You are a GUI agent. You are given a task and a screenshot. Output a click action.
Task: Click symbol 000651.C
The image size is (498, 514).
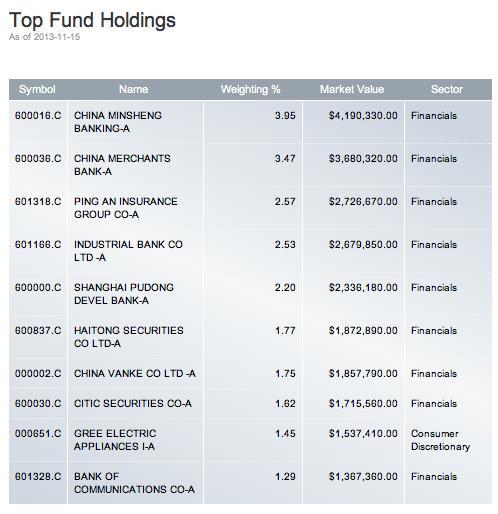point(38,433)
